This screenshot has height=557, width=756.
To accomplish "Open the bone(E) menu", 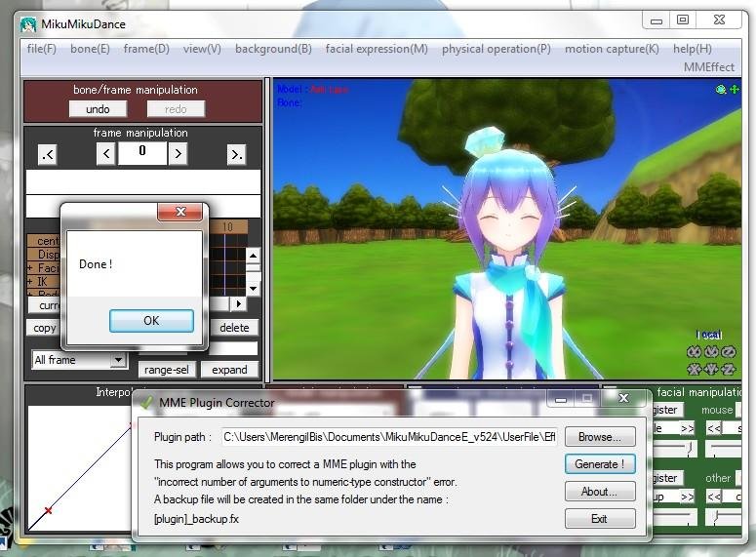I will tap(90, 49).
